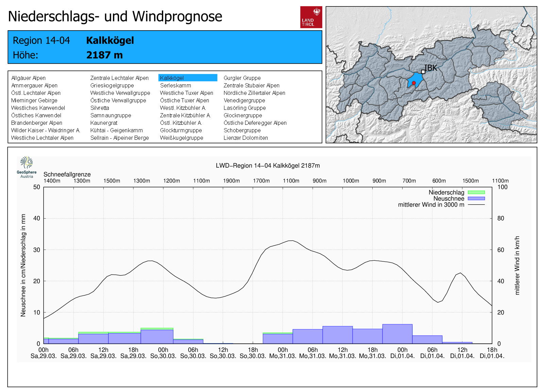544x392 pixels.
Task: Click the Schneefallgrenze label
Action: [67, 174]
